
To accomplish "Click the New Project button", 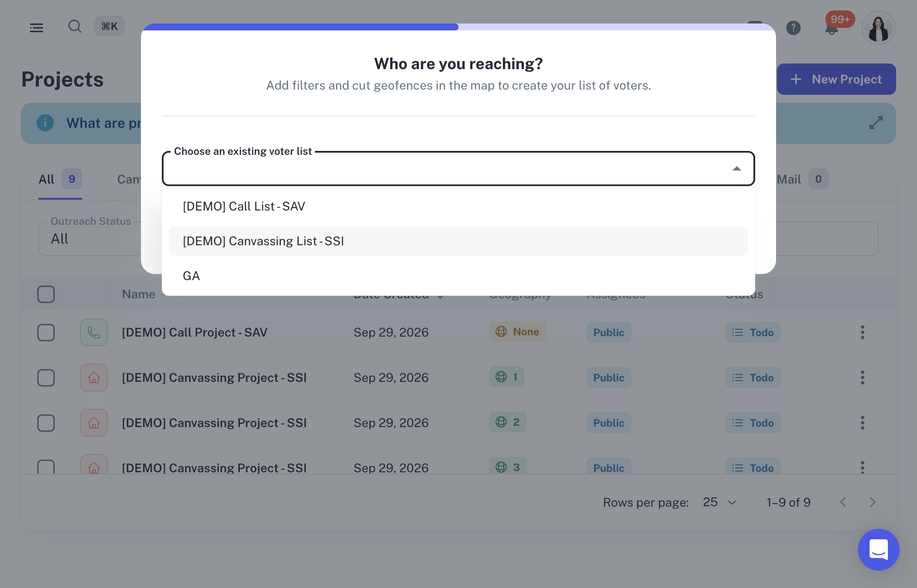I will point(836,79).
